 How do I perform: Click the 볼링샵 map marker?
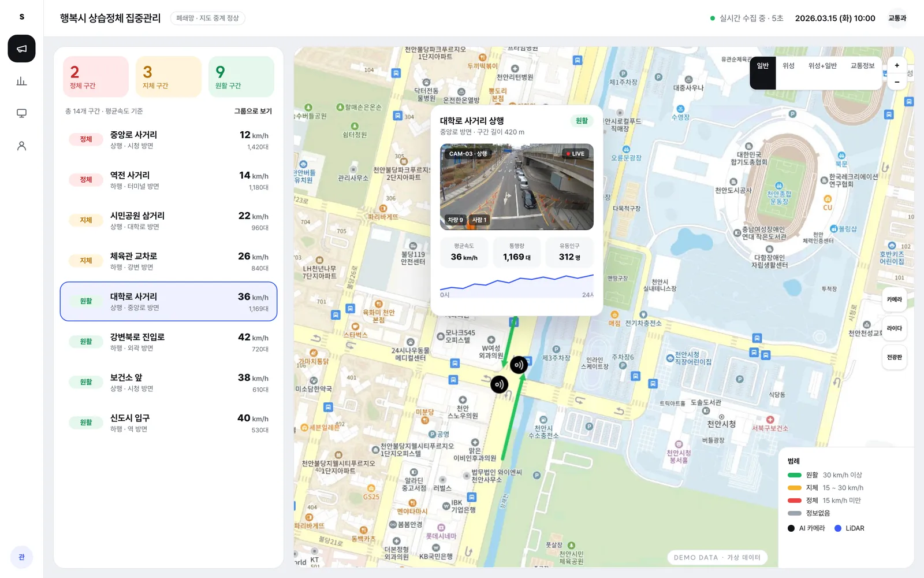(834, 229)
